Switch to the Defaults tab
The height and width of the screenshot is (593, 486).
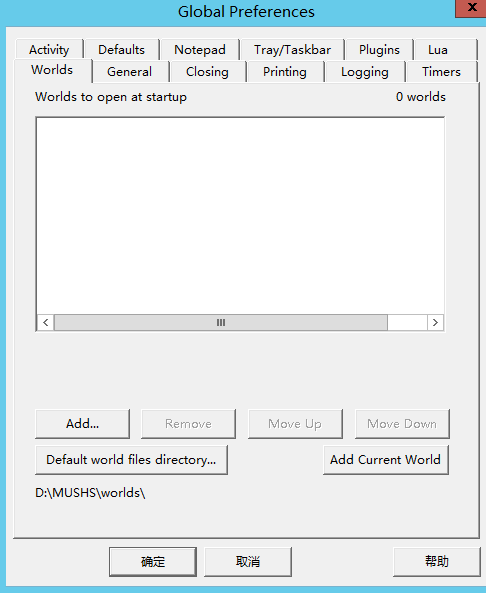(x=121, y=50)
